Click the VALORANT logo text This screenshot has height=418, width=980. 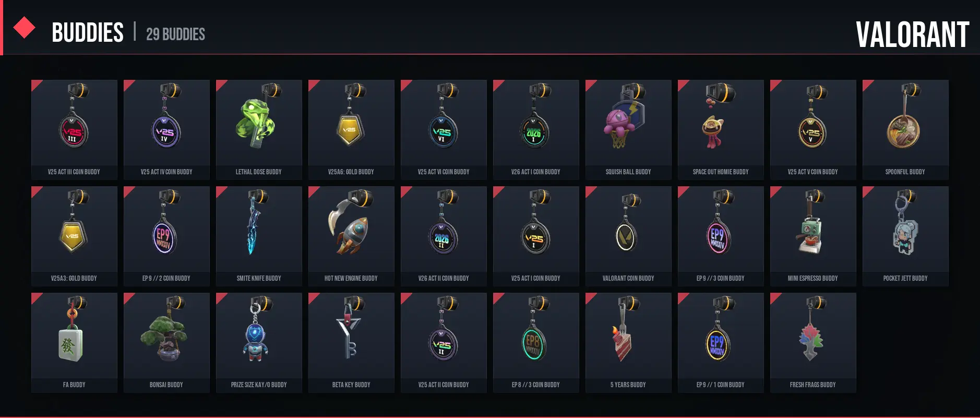pos(912,34)
